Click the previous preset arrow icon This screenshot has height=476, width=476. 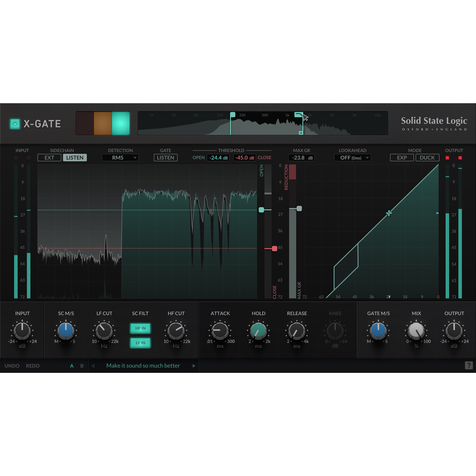93,366
